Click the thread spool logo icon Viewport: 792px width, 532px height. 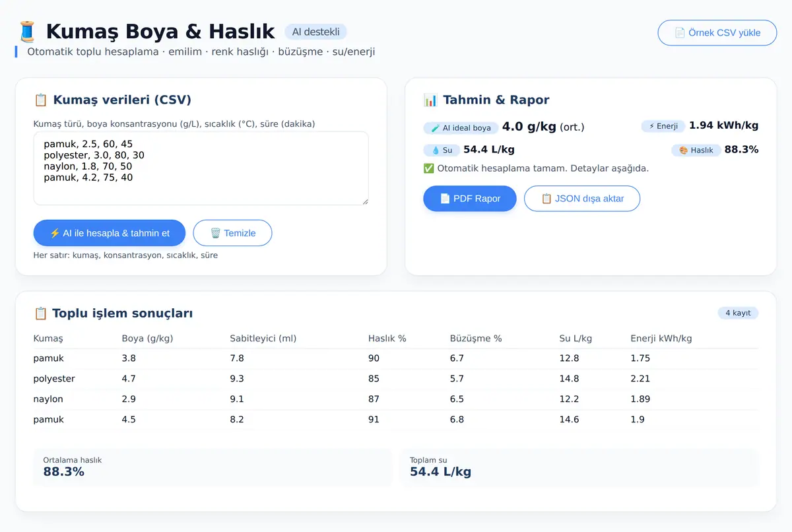pos(26,32)
